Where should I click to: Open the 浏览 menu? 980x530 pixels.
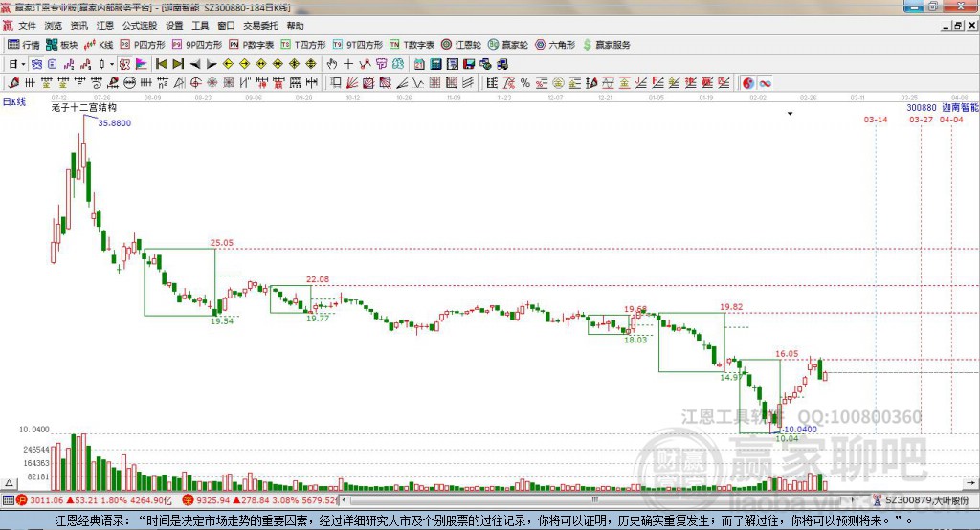54,26
